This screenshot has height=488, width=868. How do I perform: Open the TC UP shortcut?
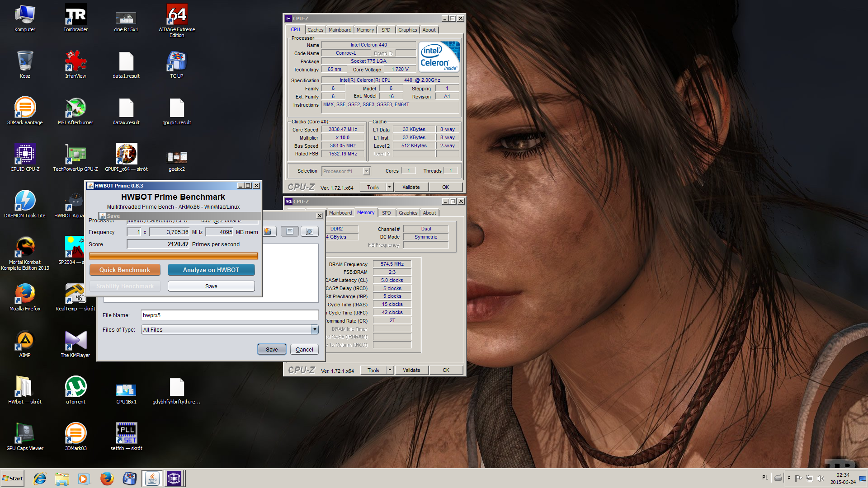click(177, 65)
